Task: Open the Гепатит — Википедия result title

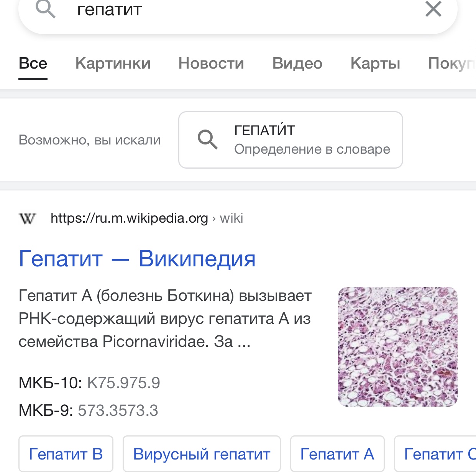Action: [x=137, y=259]
